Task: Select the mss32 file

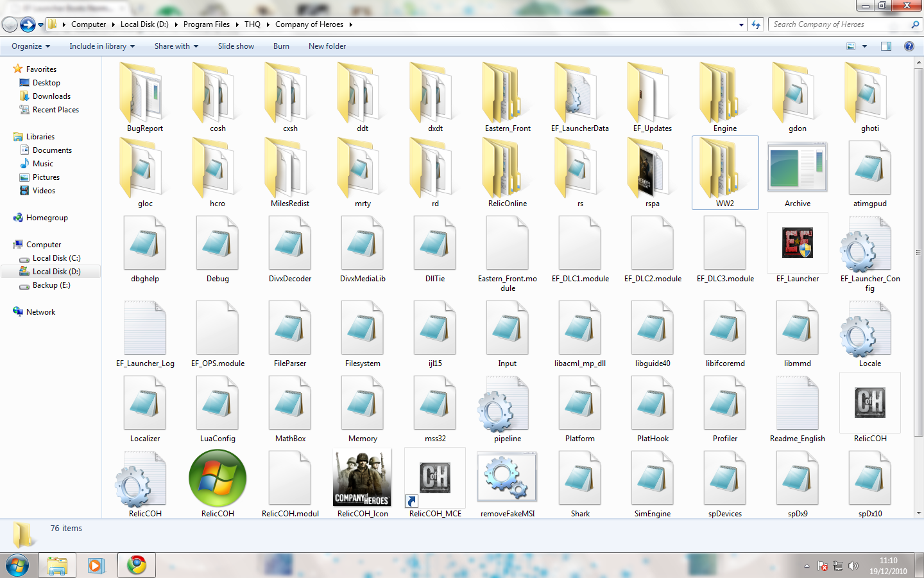Action: [435, 408]
